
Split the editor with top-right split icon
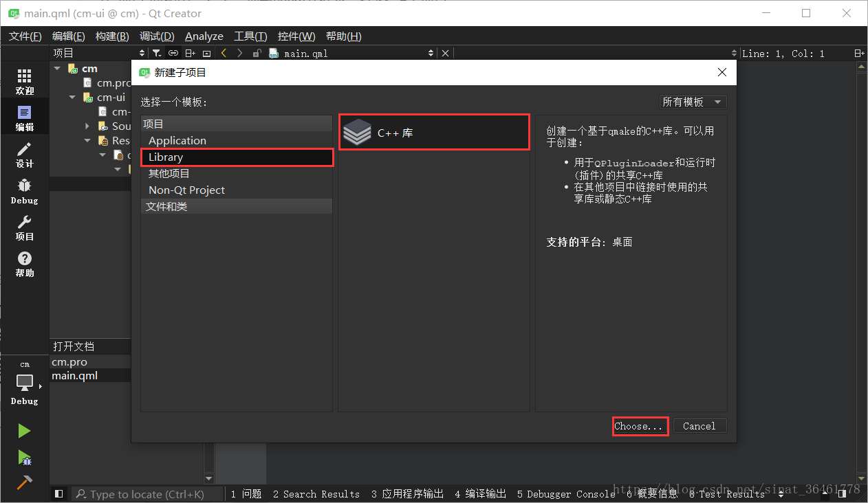(x=858, y=53)
